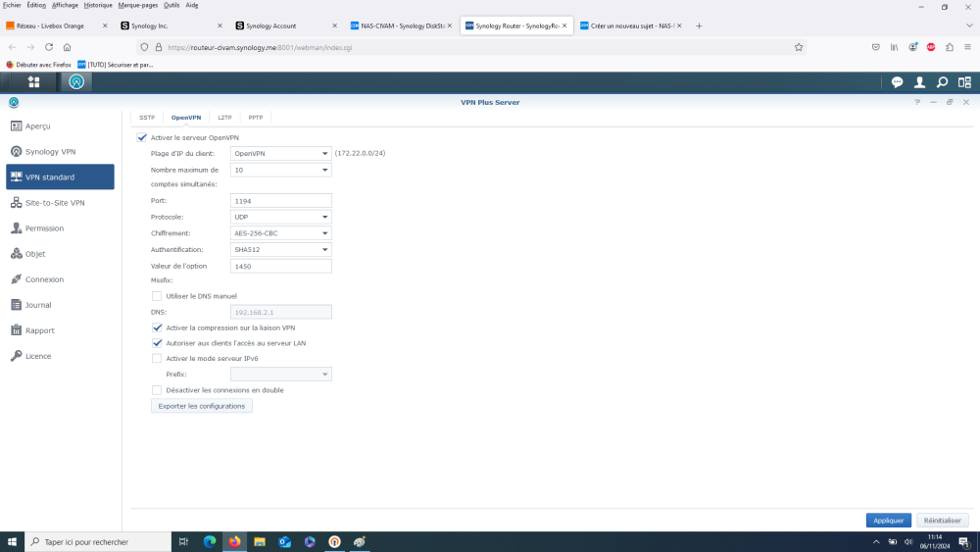Open Microsoft Edge from the taskbar
The height and width of the screenshot is (552, 980).
[209, 541]
